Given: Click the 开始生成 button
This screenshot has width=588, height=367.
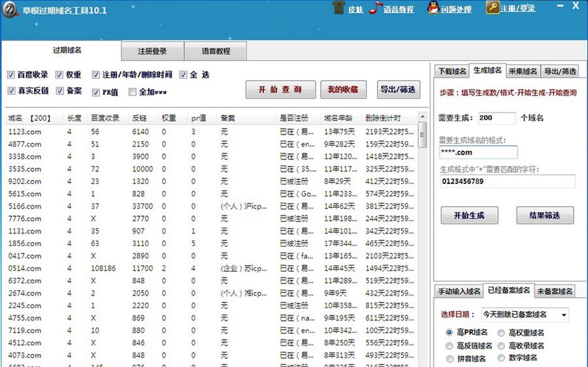Looking at the screenshot, I should coord(468,215).
